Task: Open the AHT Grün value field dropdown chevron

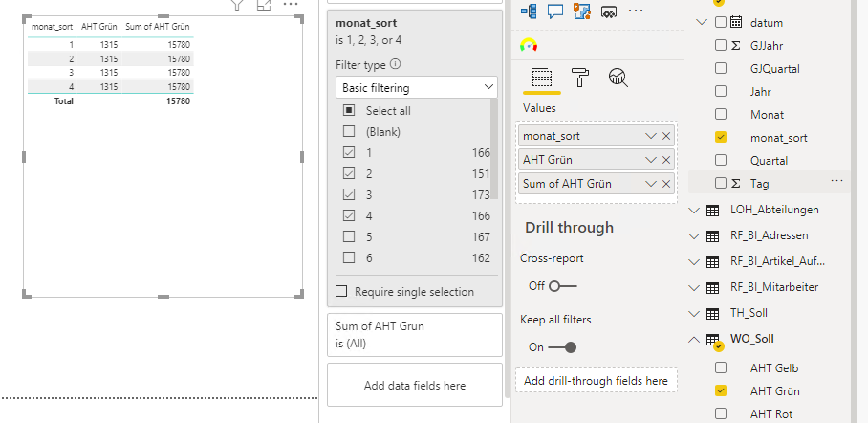Action: [650, 160]
